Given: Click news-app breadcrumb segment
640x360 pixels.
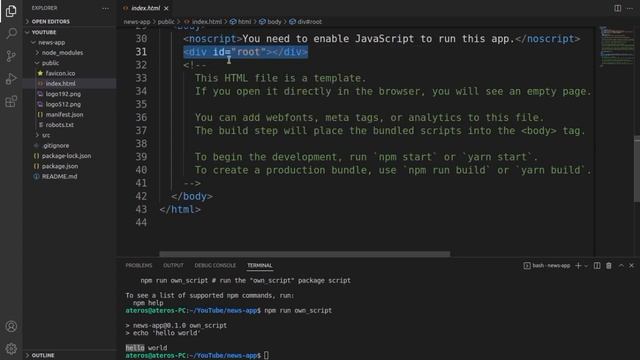Looking at the screenshot, I should pos(137,22).
